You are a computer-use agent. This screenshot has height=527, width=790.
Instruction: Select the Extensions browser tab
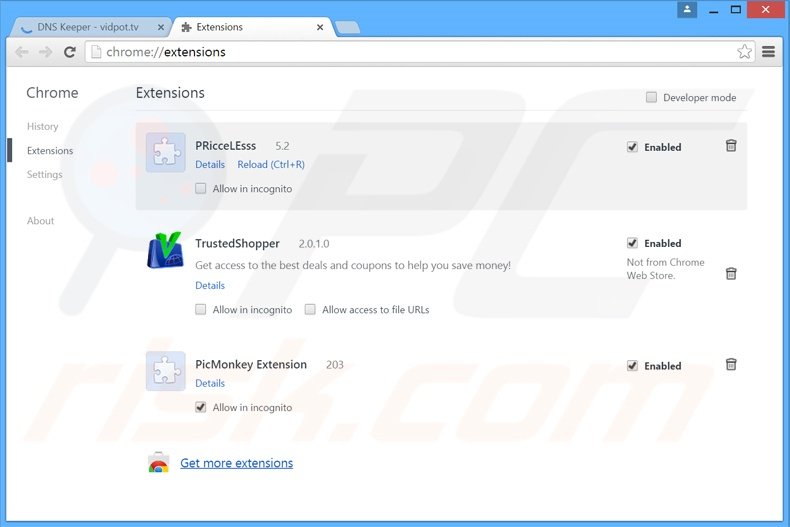pyautogui.click(x=252, y=27)
